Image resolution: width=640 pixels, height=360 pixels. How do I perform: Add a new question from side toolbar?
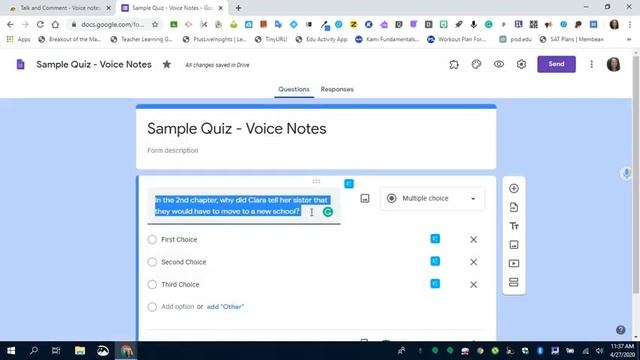(514, 189)
